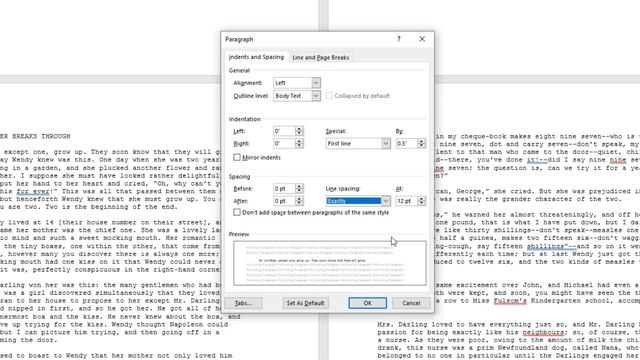Adjust the Before spacing spinner arrows
640x360 pixels.
click(299, 189)
